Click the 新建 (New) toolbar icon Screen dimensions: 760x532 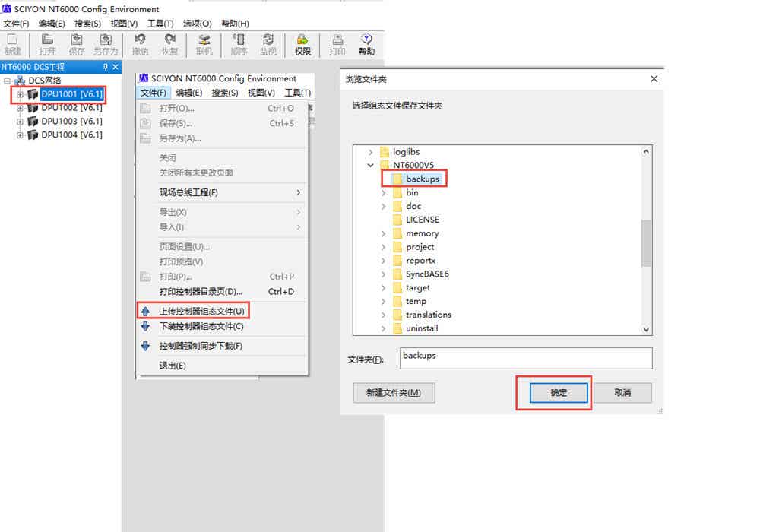click(x=13, y=45)
